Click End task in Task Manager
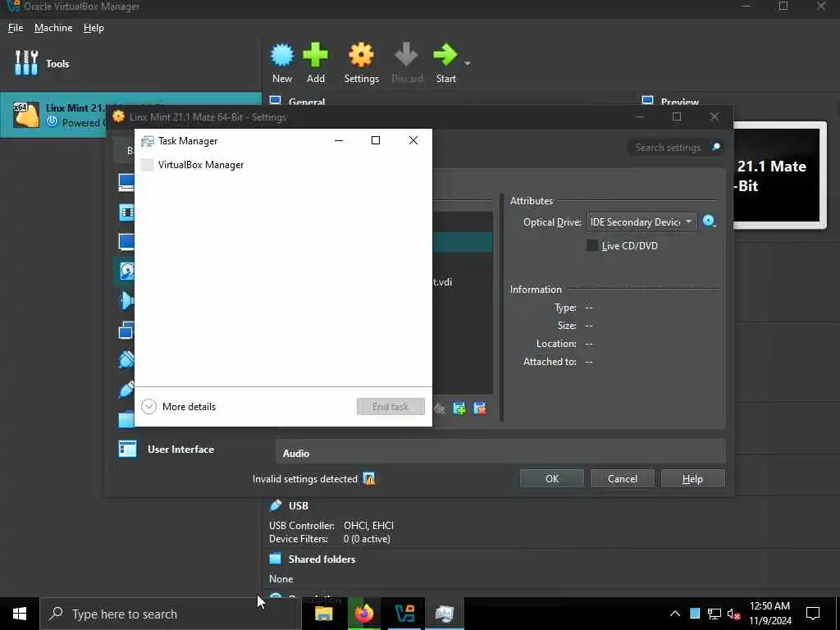Screen dimensions: 840x630 [x=390, y=407]
